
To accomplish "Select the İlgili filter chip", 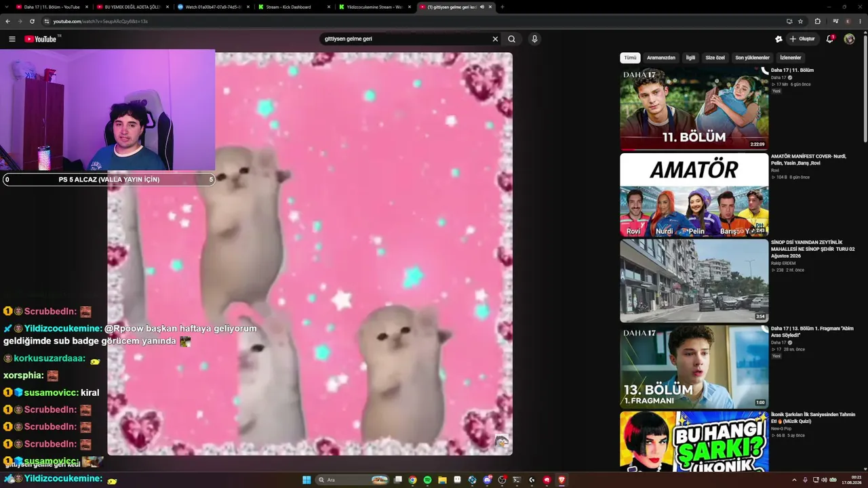I will (x=690, y=58).
